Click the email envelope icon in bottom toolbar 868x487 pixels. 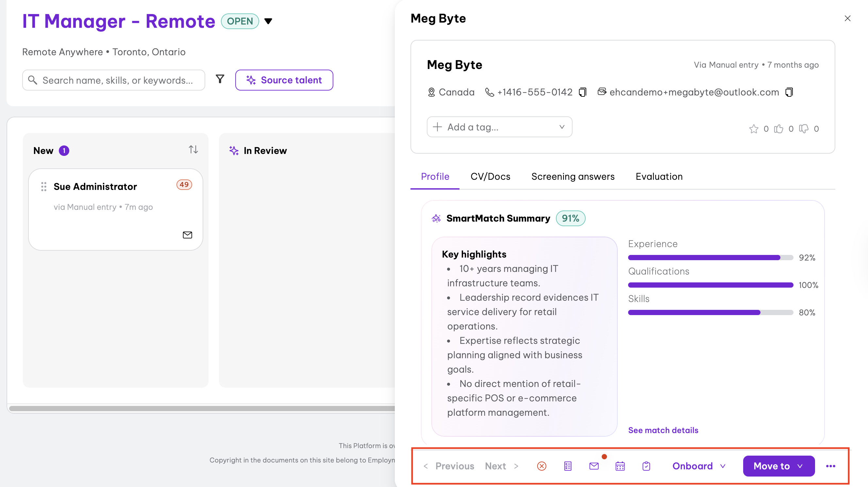(594, 466)
